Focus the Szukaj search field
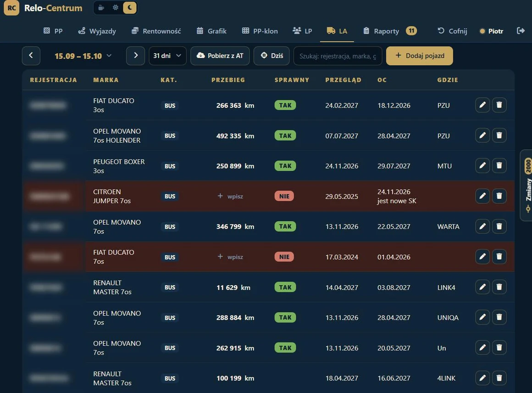532x393 pixels. coord(338,56)
